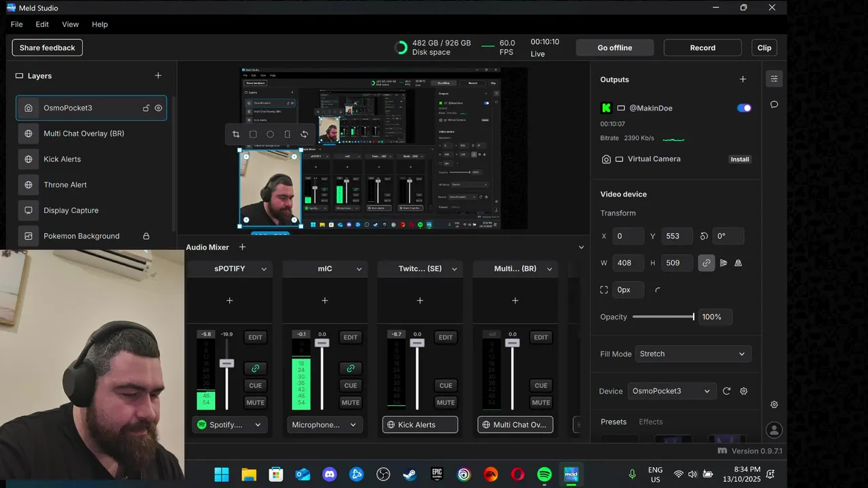Adjust the Opacity slider
Viewport: 868px width, 488px height.
pos(664,317)
